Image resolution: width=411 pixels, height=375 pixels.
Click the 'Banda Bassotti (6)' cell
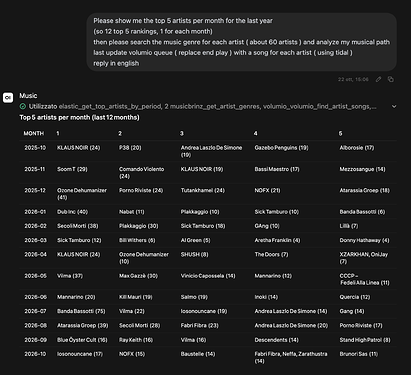362,212
